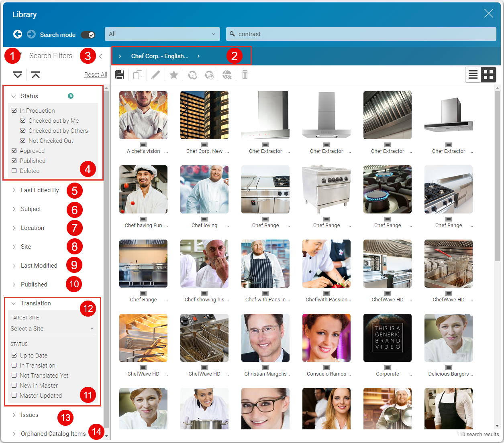
Task: Check the Deleted status checkbox
Action: click(14, 171)
